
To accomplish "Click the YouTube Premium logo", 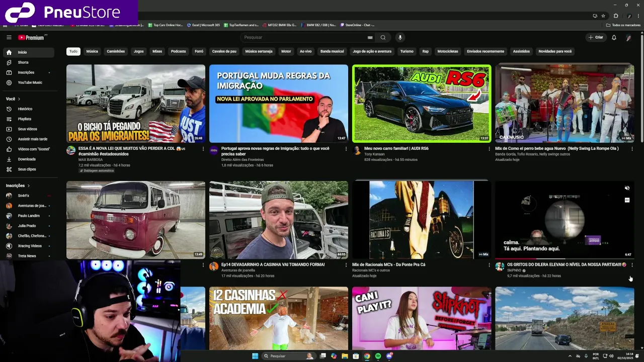I will tap(32, 37).
